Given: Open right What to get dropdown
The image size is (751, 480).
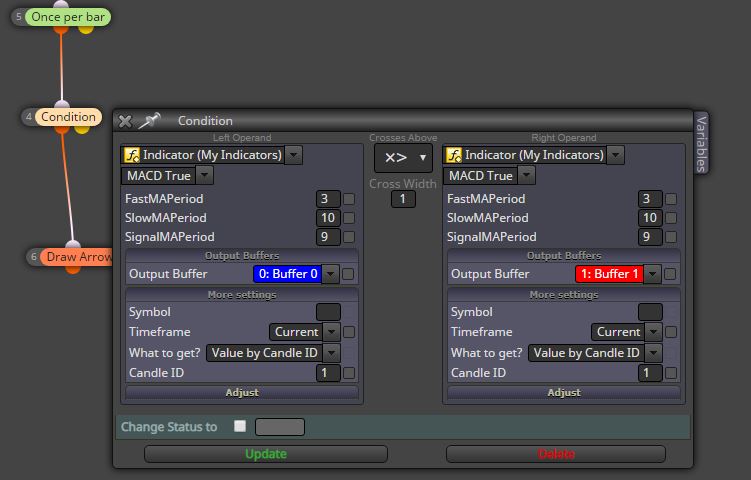Looking at the screenshot, I should pyautogui.click(x=653, y=353).
